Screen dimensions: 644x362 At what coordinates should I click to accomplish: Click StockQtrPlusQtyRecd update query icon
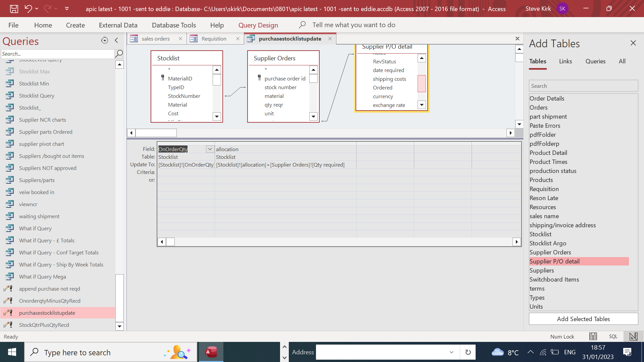[8, 325]
